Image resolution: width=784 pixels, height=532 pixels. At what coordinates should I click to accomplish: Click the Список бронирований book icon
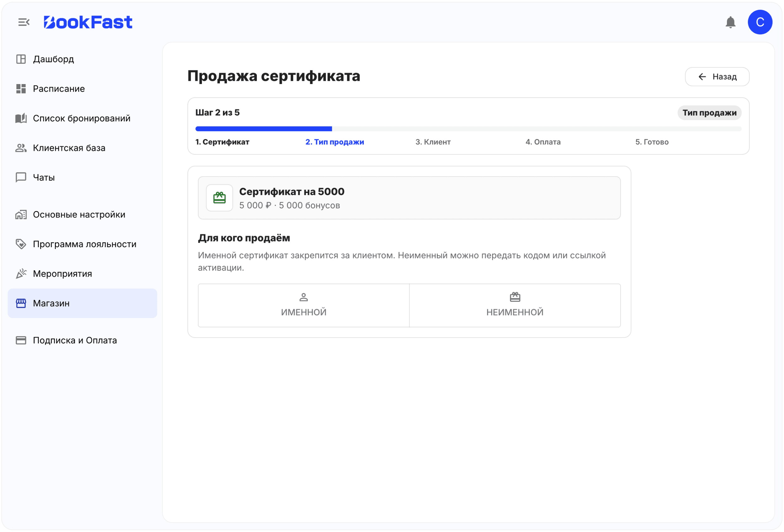pos(21,118)
